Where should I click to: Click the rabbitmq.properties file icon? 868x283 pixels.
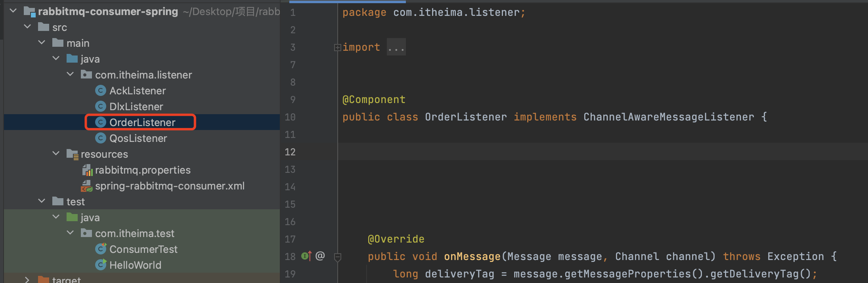tap(87, 170)
